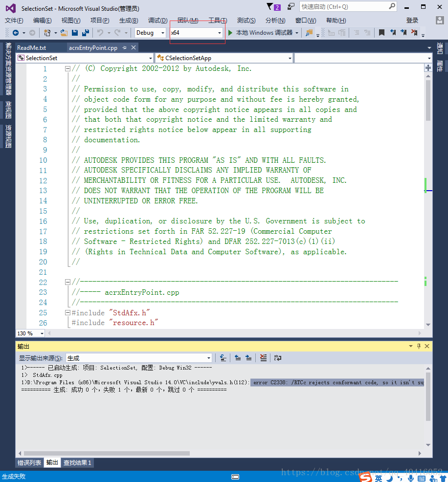Screen dimensions: 448x482
Task: Open the 测试(S) menu
Action: pyautogui.click(x=246, y=21)
